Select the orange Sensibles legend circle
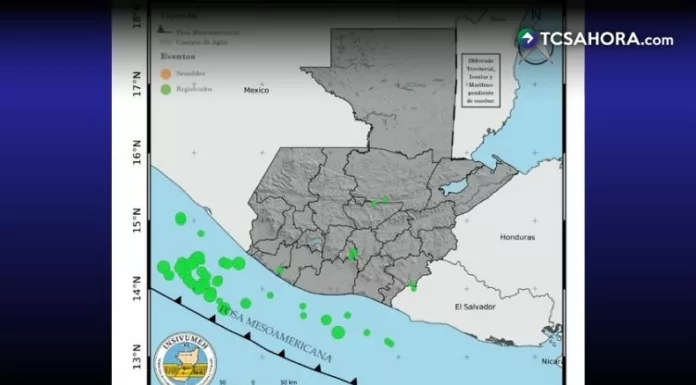 (x=166, y=74)
